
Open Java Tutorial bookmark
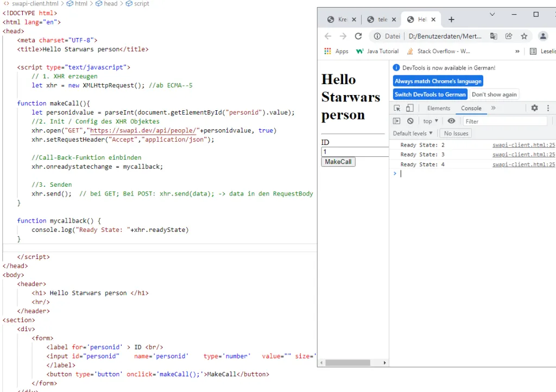click(x=378, y=52)
